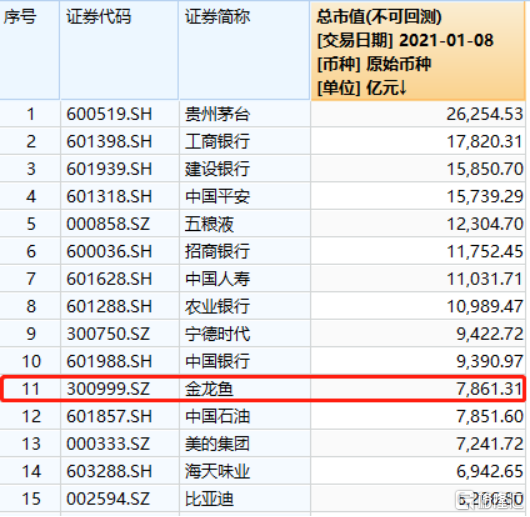
Task: Select stock code 601628.SH
Action: [109, 279]
